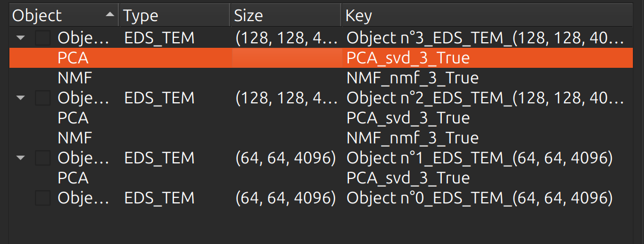This screenshot has height=244, width=644.
Task: Collapse the Object n°2 tree node
Action: tap(21, 98)
